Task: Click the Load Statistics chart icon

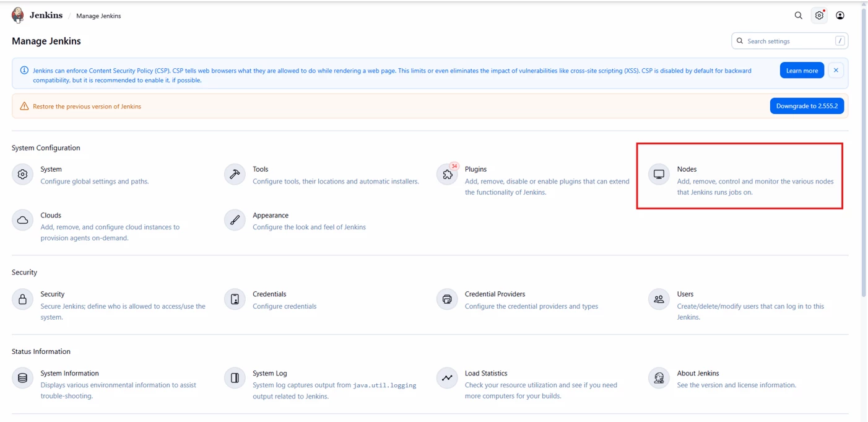Action: click(x=447, y=378)
